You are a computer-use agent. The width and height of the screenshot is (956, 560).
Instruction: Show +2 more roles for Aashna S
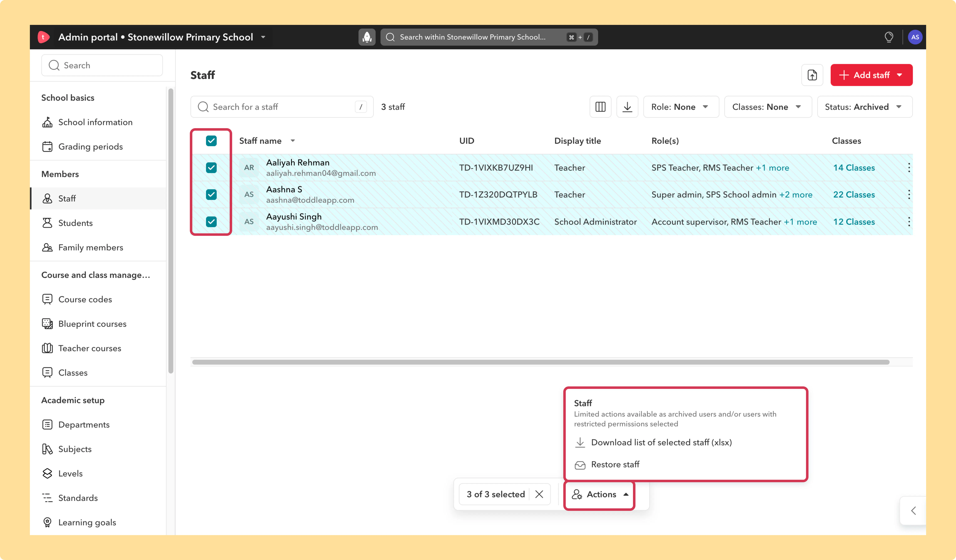point(796,194)
